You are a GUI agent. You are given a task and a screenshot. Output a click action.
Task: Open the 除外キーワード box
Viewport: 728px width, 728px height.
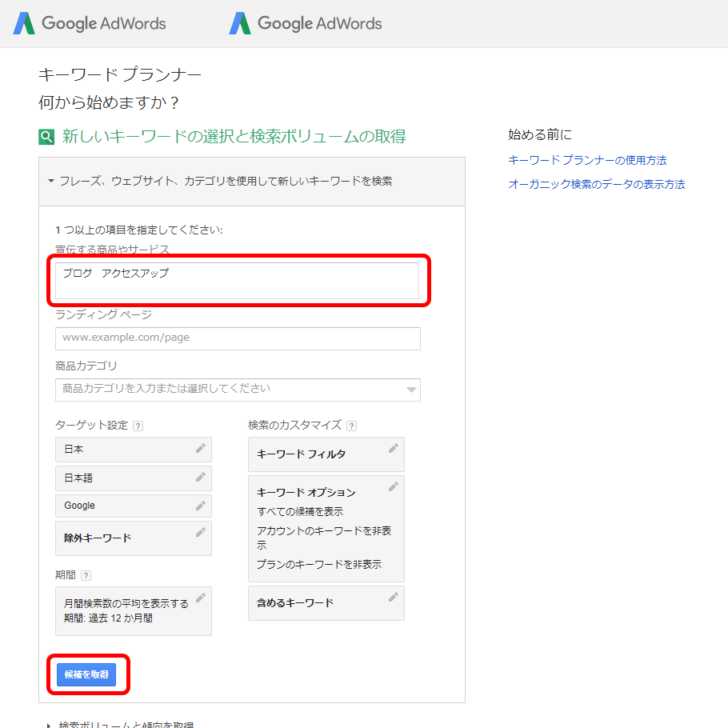[134, 538]
